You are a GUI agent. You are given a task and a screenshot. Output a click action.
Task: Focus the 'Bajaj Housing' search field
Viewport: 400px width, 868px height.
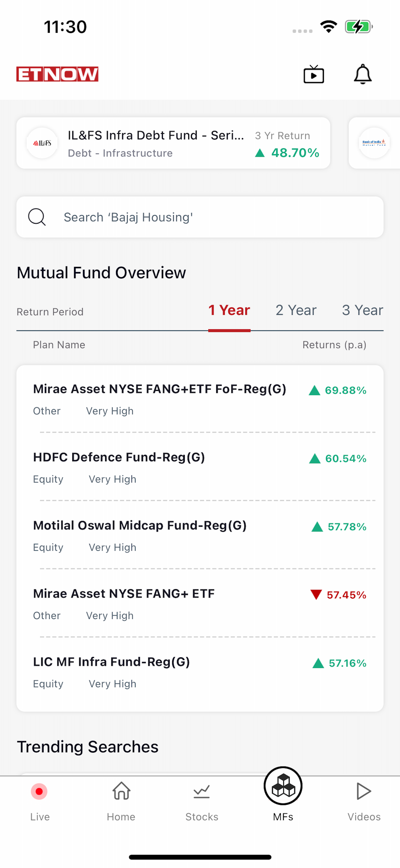coord(216,217)
